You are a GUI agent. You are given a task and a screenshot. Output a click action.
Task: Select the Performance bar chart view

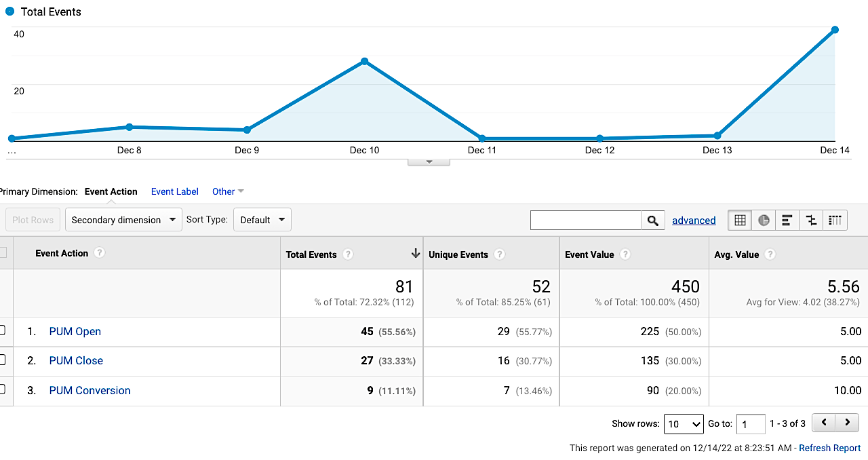(787, 220)
